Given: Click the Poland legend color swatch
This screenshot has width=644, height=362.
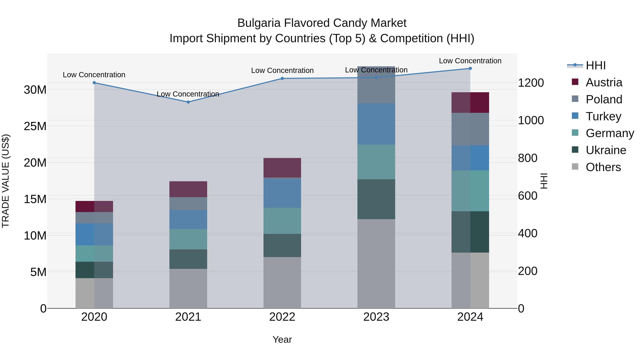Looking at the screenshot, I should click(575, 99).
